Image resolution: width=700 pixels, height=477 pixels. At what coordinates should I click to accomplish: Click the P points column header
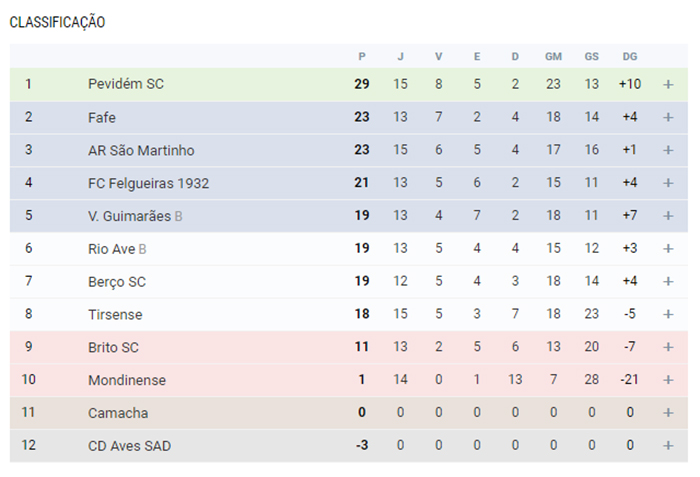coord(362,57)
